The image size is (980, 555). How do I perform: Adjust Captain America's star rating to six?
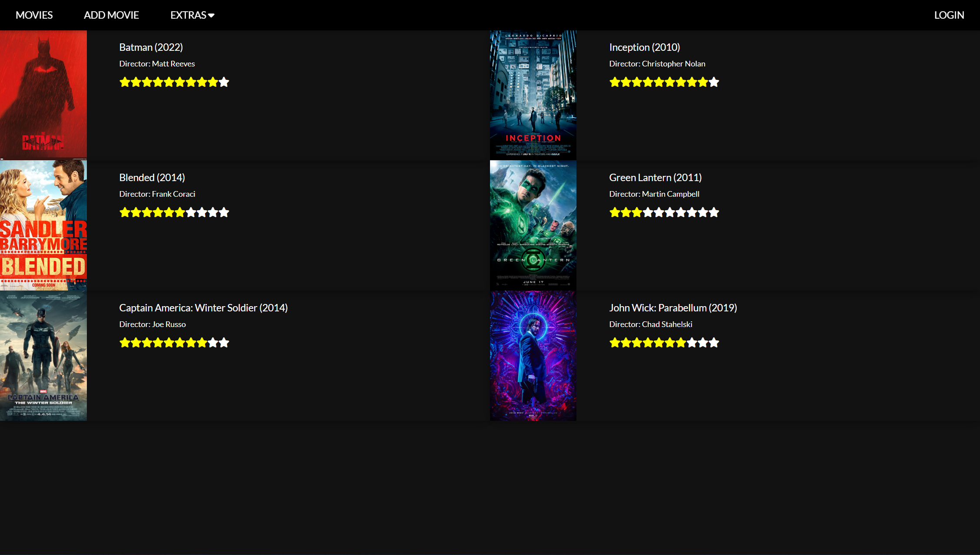180,342
